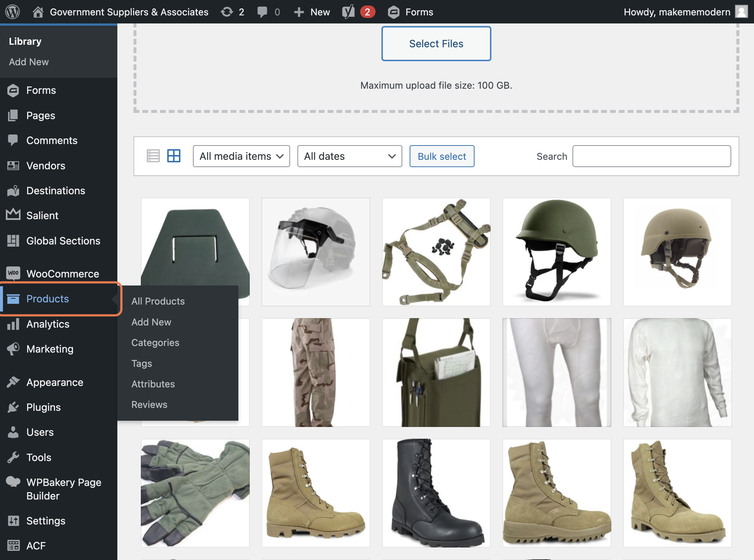Click the Vendors sidebar icon

13,166
